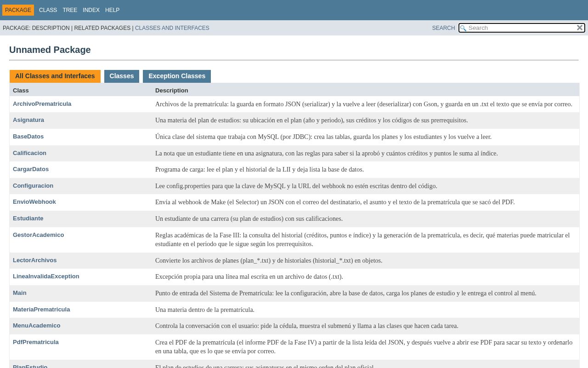Open the EnvioWebhook class link
This screenshot has width=588, height=368.
(x=34, y=202)
